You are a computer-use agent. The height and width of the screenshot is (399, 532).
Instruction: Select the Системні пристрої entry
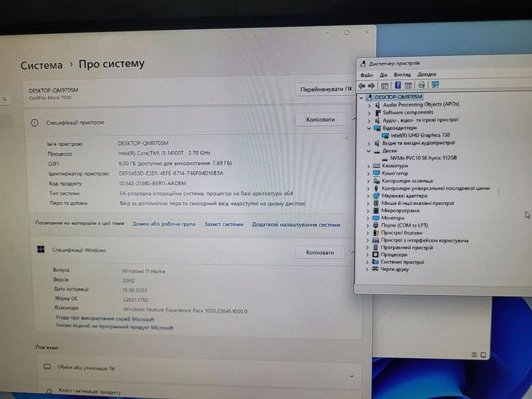click(x=402, y=262)
